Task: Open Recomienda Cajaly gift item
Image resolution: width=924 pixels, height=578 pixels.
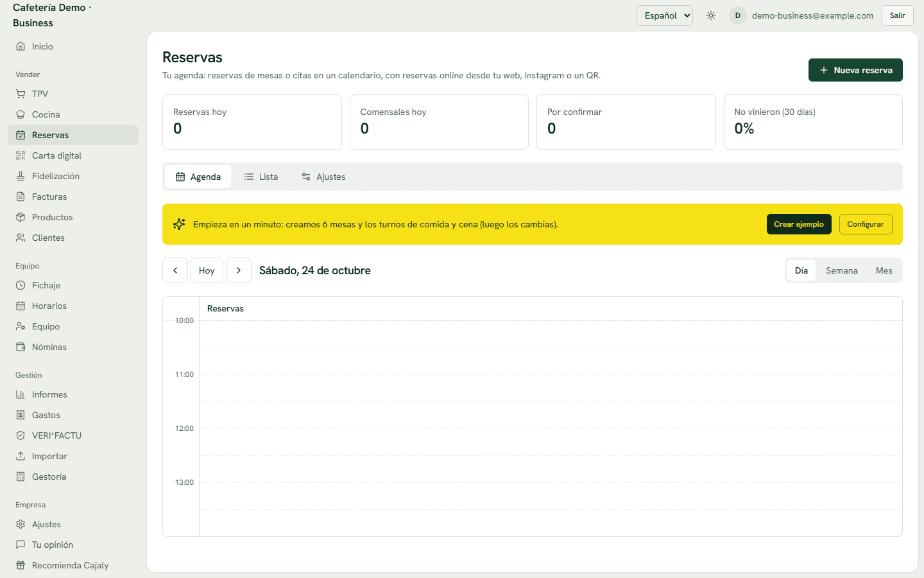Action: (73, 565)
